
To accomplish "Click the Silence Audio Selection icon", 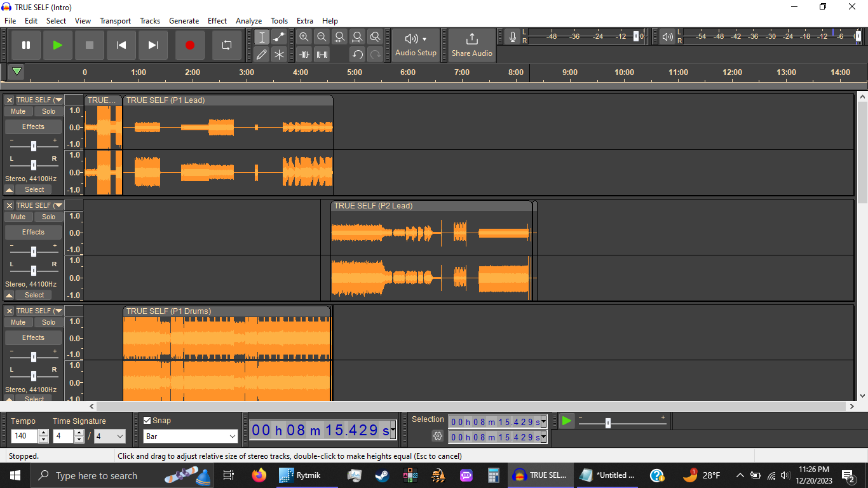I will pyautogui.click(x=322, y=54).
